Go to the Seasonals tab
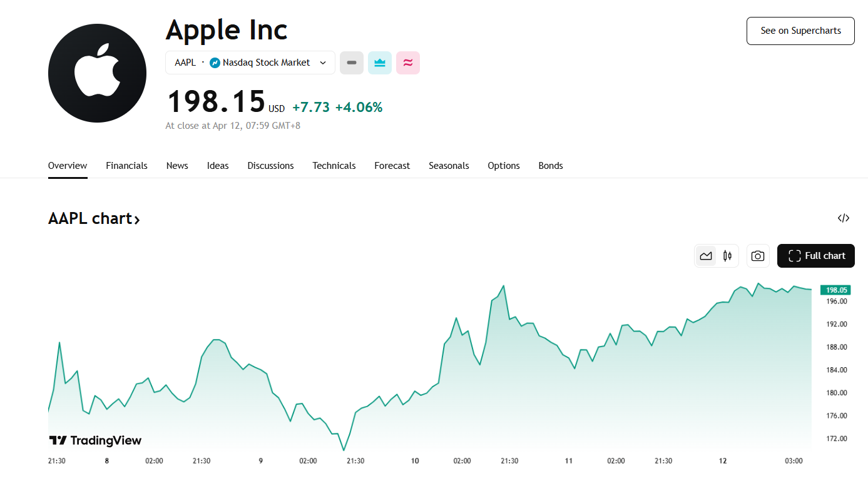Viewport: 868px width, 481px height. tap(449, 166)
